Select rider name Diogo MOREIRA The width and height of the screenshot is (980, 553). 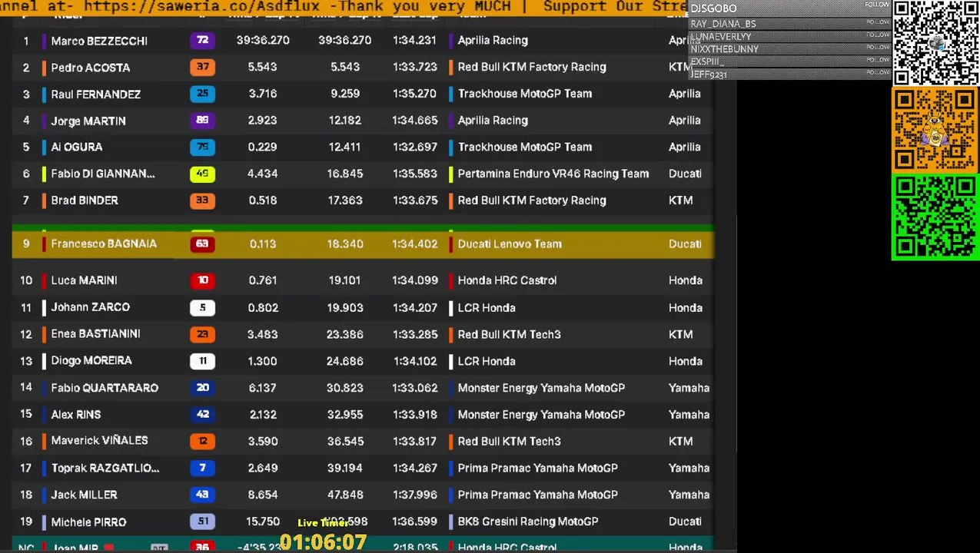pos(91,360)
